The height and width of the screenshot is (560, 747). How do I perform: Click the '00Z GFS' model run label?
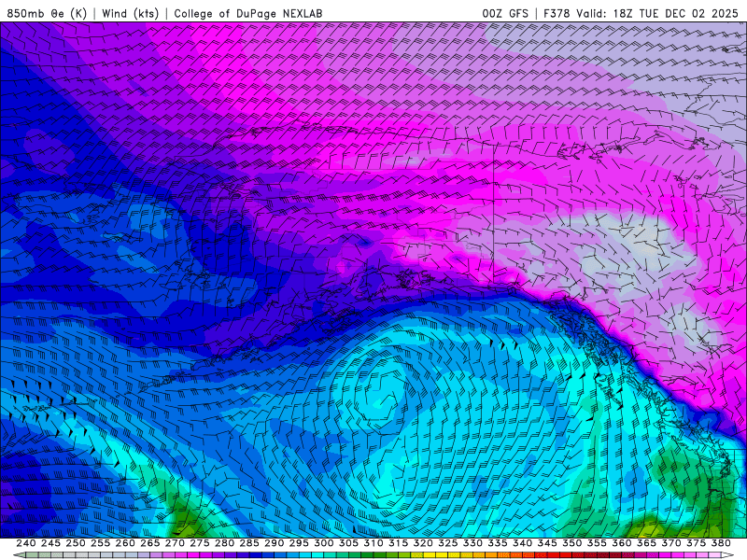[x=505, y=13]
